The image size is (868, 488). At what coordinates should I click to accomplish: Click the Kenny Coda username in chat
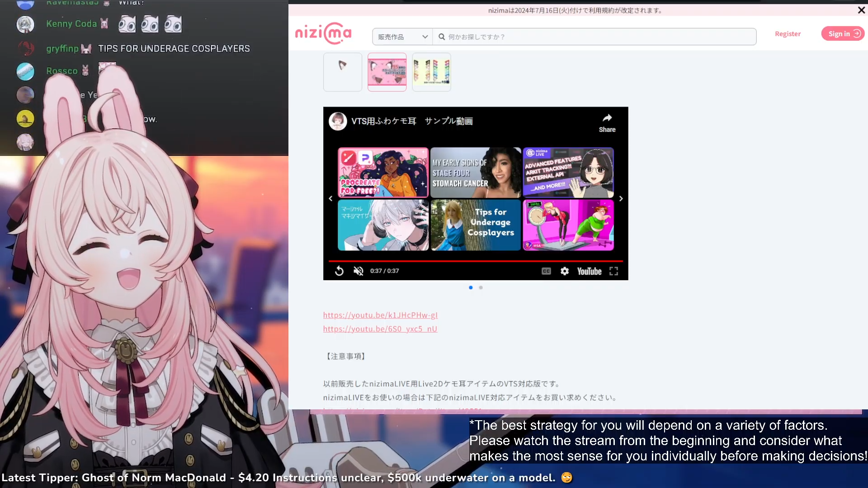pos(71,24)
